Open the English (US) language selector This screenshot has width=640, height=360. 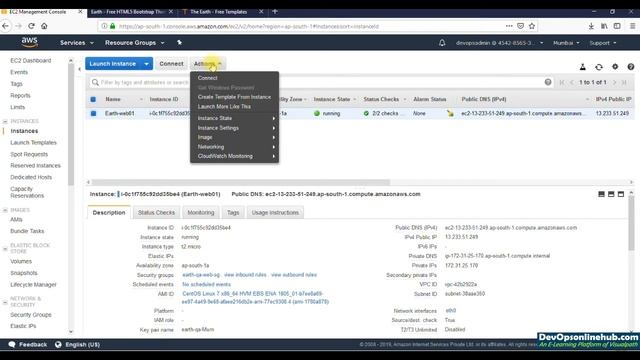(78, 344)
